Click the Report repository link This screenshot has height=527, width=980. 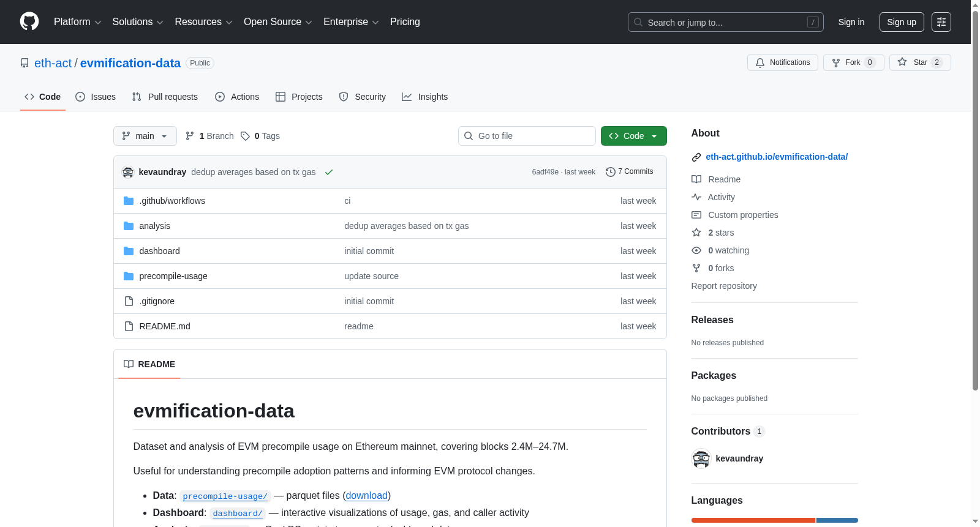point(724,286)
